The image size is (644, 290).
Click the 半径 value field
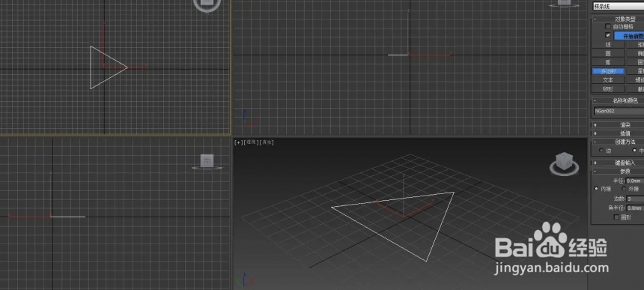[x=635, y=181]
